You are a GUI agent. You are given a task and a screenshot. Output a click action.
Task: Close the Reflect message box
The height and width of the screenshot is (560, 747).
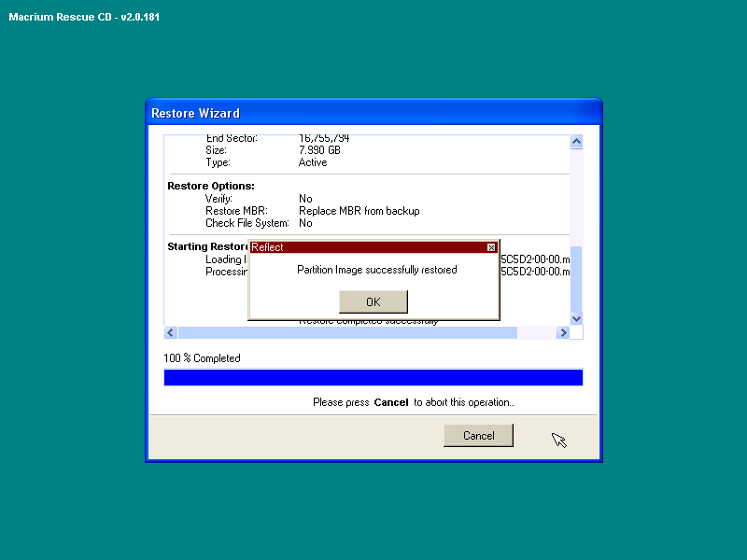tap(491, 247)
